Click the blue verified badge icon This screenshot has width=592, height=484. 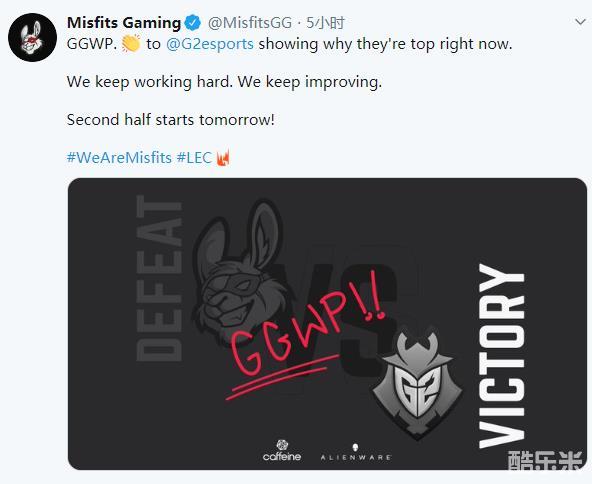pyautogui.click(x=193, y=23)
